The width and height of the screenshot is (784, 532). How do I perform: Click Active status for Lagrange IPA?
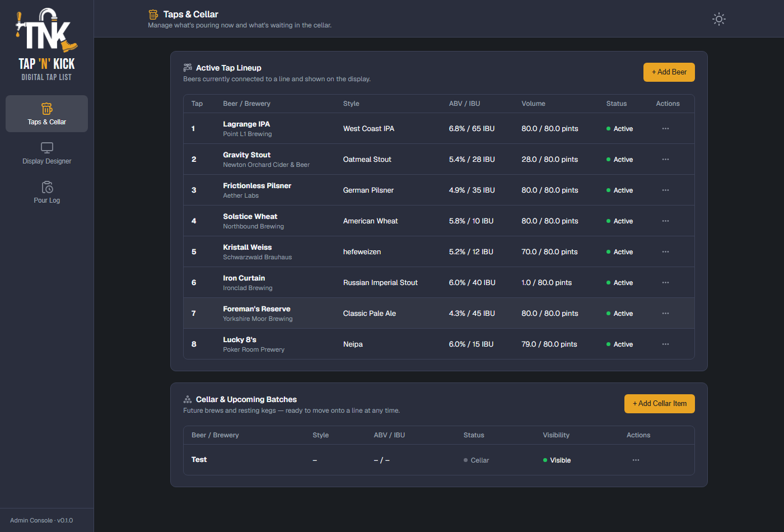pos(619,129)
